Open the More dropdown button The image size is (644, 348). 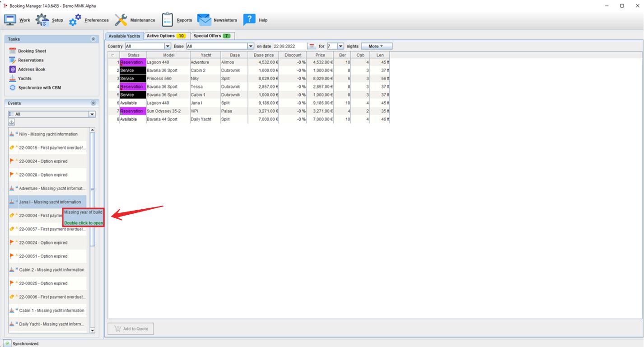pyautogui.click(x=377, y=46)
